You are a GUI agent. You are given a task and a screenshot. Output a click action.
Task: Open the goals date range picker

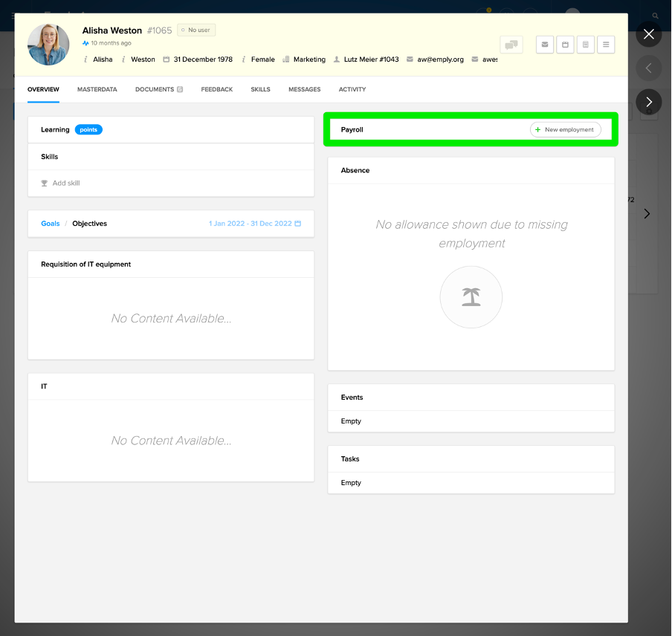point(251,224)
